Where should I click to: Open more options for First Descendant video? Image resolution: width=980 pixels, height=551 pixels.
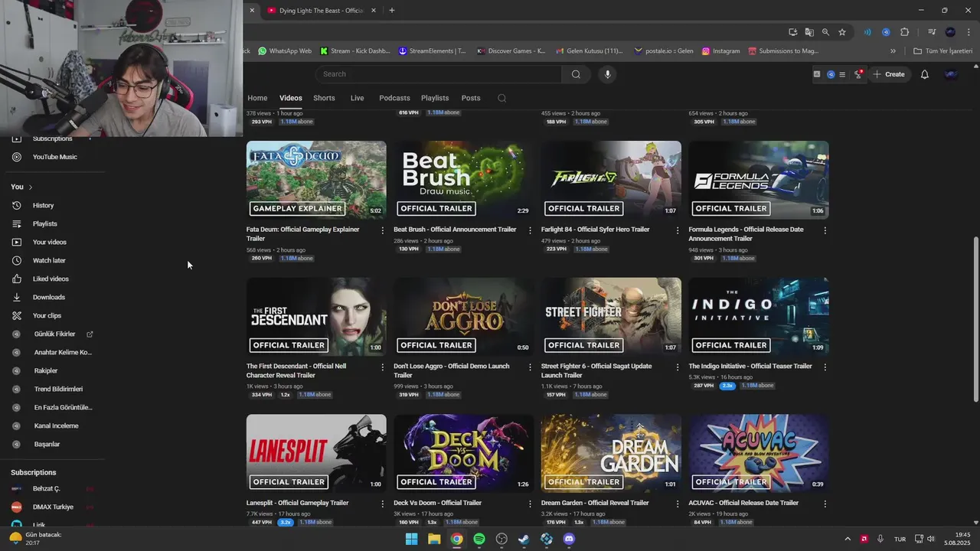click(x=383, y=367)
